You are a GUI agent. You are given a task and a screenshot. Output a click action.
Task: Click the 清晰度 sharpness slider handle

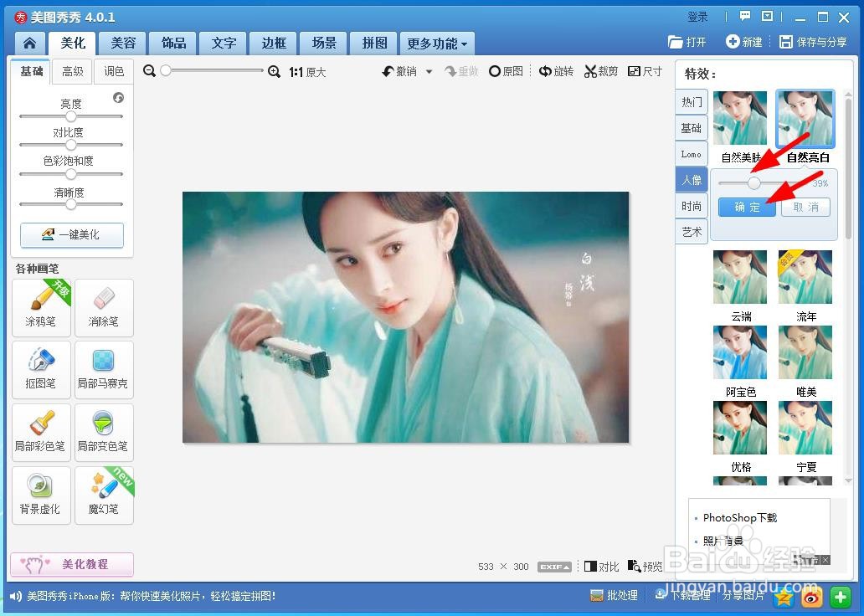click(70, 204)
